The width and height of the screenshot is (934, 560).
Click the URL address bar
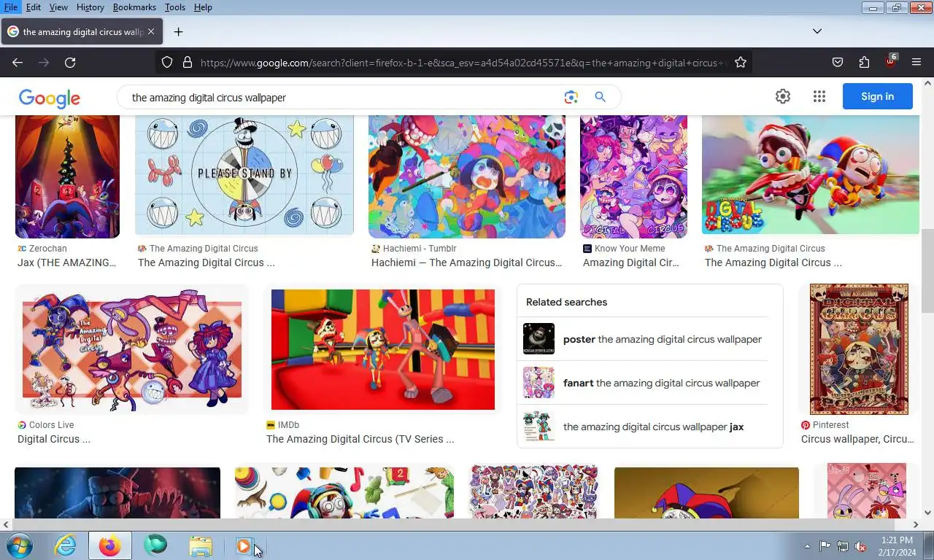click(463, 63)
